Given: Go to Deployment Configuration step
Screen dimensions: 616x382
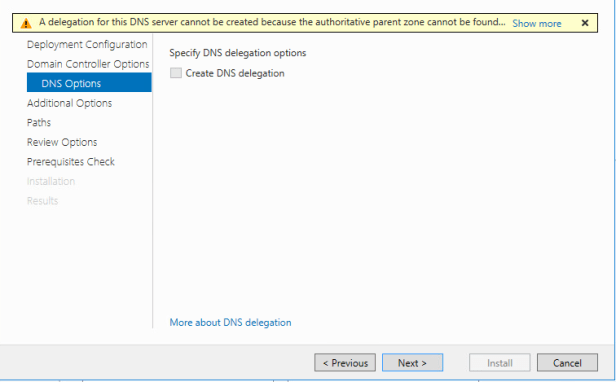Looking at the screenshot, I should coord(87,44).
